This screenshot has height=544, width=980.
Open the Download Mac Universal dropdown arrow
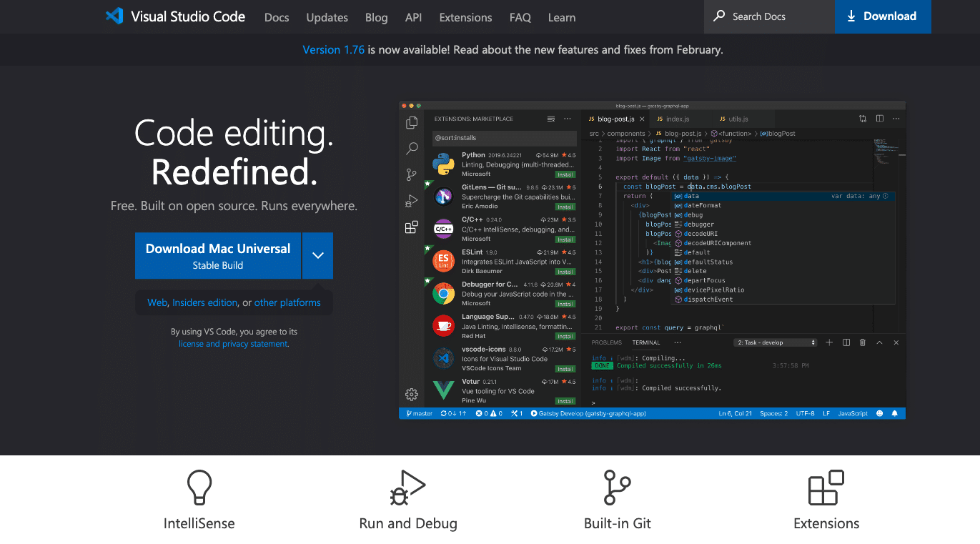(317, 255)
